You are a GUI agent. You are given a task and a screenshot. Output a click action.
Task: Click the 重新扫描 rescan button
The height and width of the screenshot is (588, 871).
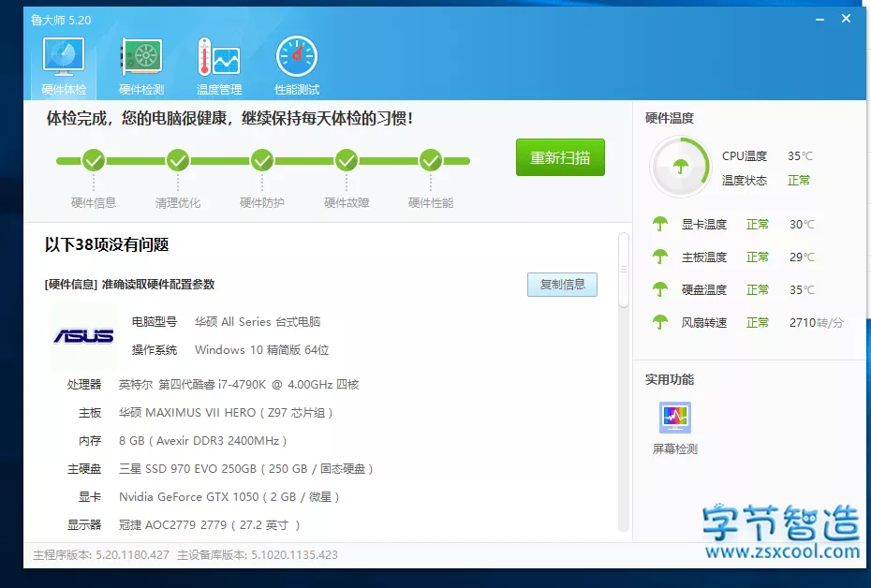[560, 157]
